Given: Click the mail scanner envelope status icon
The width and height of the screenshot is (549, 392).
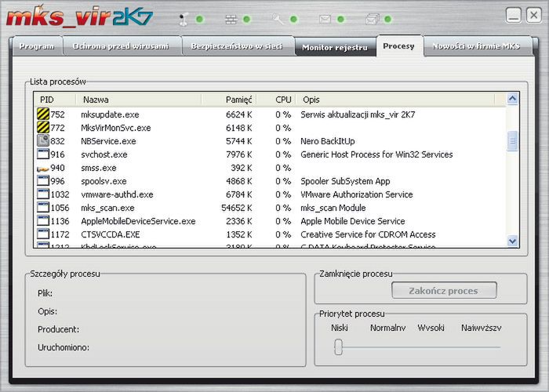Looking at the screenshot, I should [x=325, y=19].
